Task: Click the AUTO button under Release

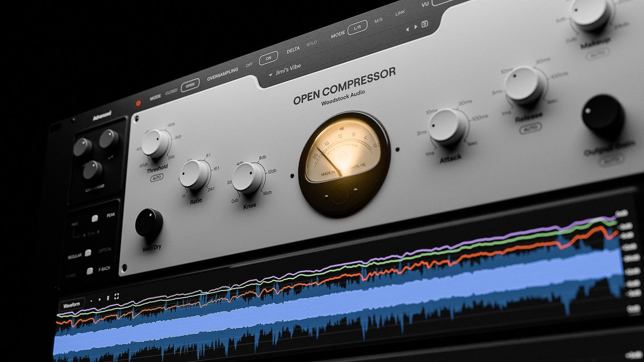Action: (x=530, y=129)
